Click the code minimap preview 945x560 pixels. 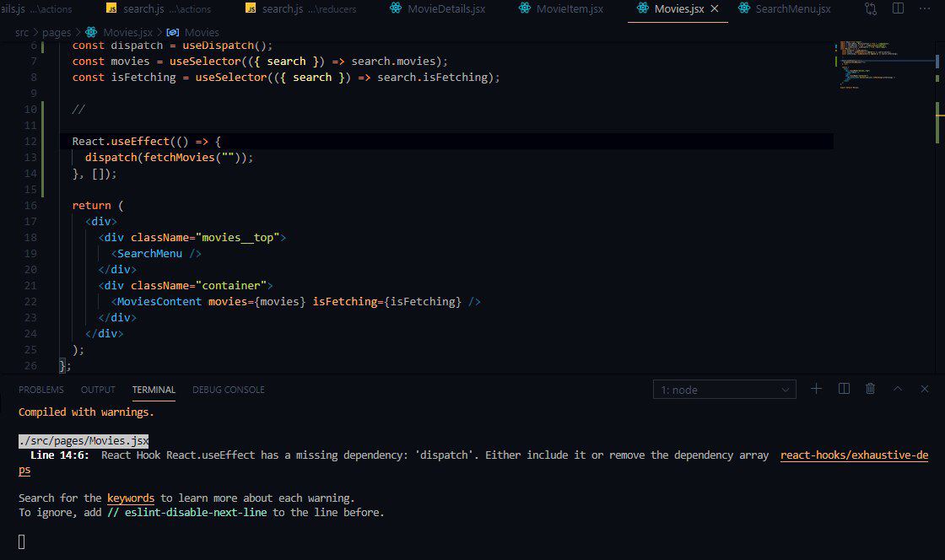869,63
